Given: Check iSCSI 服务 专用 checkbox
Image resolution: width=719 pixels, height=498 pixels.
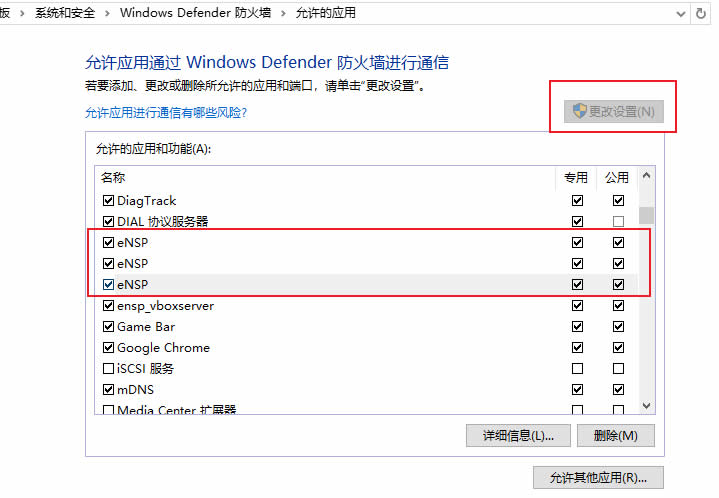Looking at the screenshot, I should (577, 368).
